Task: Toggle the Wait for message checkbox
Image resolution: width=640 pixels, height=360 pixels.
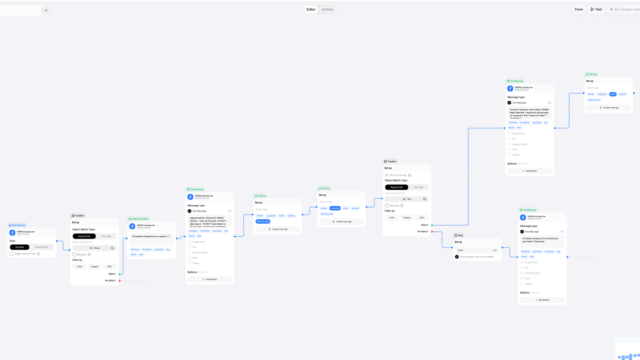Action: coord(387,175)
